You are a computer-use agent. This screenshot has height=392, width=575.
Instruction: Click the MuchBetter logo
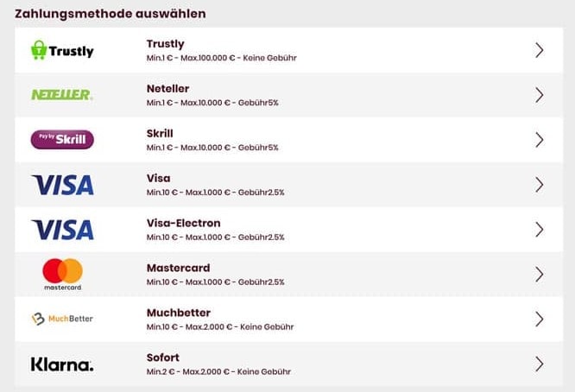click(62, 319)
